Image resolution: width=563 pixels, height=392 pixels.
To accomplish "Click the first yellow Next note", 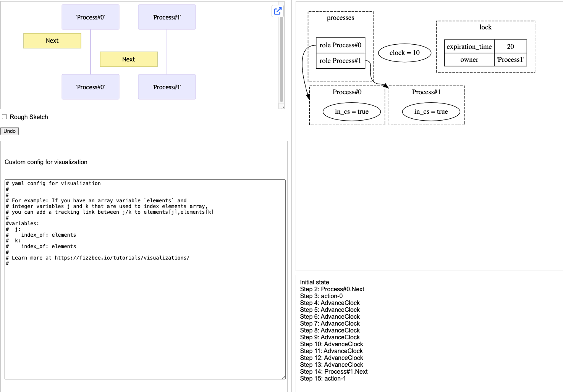I will pyautogui.click(x=52, y=41).
